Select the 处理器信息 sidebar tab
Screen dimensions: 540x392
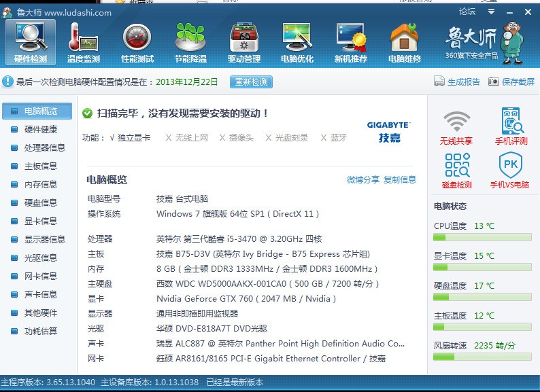37,147
